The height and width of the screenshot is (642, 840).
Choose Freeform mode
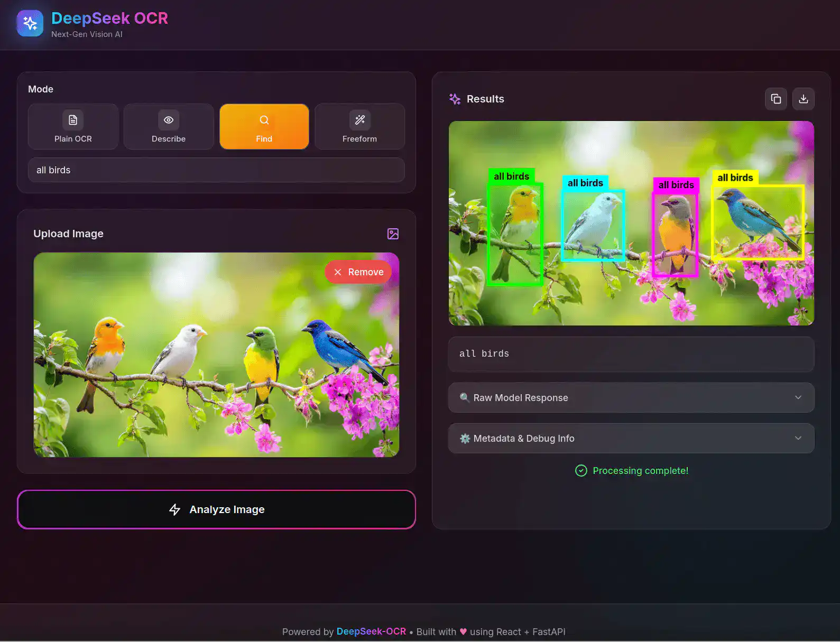(x=359, y=127)
